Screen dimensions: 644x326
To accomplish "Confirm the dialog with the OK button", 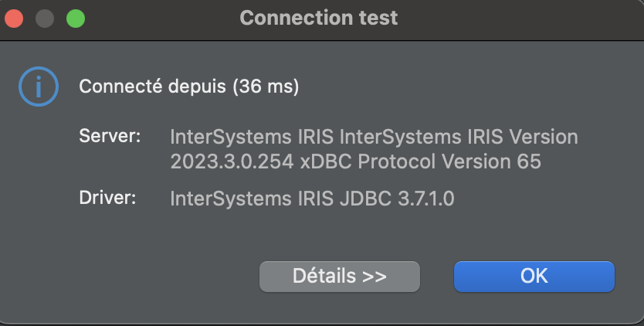I will pos(534,276).
